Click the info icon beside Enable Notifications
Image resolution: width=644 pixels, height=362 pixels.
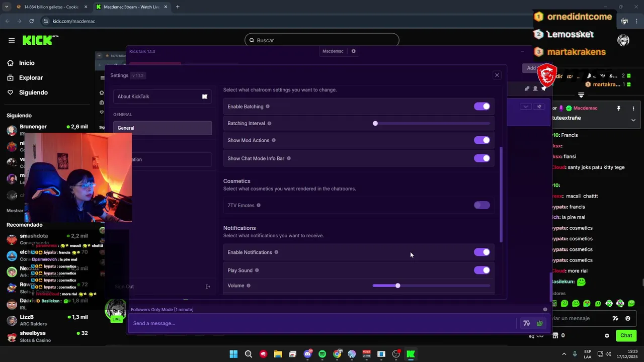(x=276, y=252)
